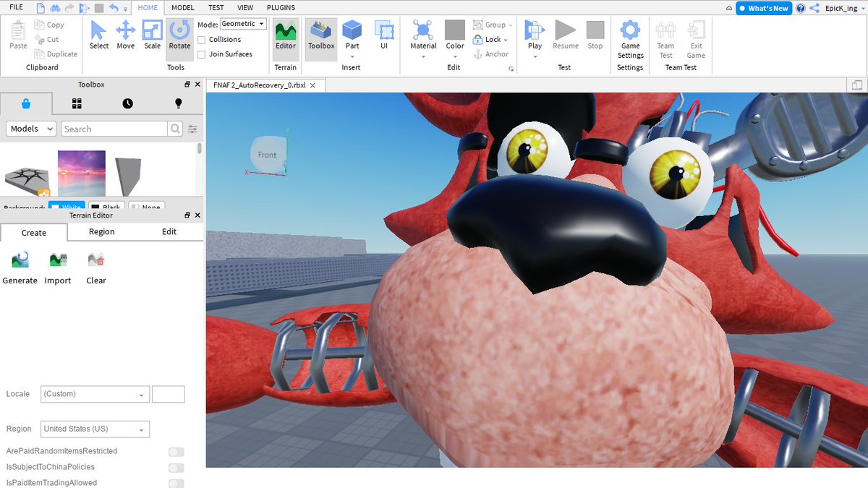This screenshot has height=488, width=868.
Task: Select the sunset sky thumbnail in Toolbox
Action: [x=82, y=173]
